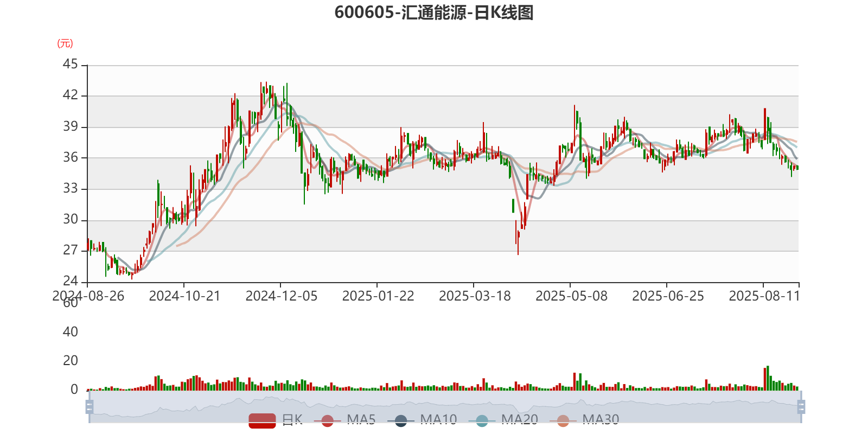This screenshot has height=434, width=868.
Task: Click the data zoom overview preview strip
Action: tap(445, 406)
